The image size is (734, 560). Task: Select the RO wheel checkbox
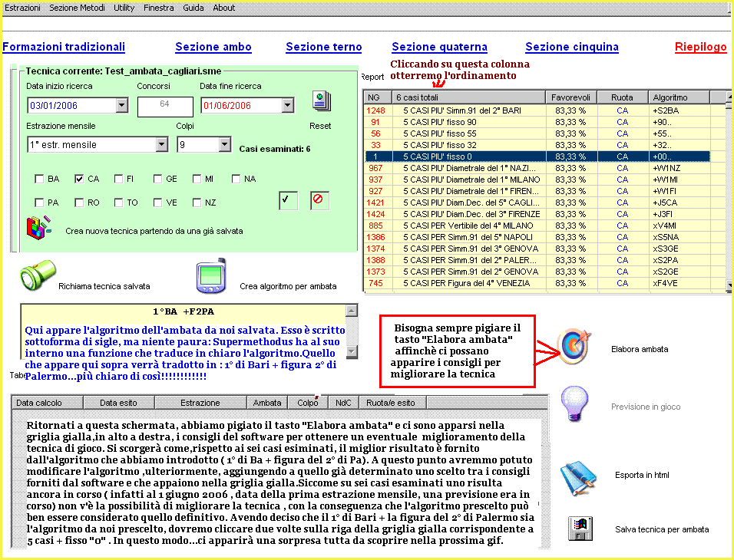coord(79,203)
